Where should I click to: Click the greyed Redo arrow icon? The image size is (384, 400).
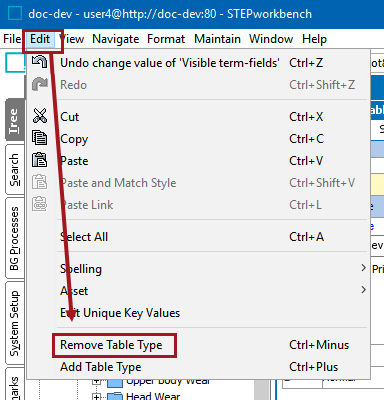click(x=40, y=84)
